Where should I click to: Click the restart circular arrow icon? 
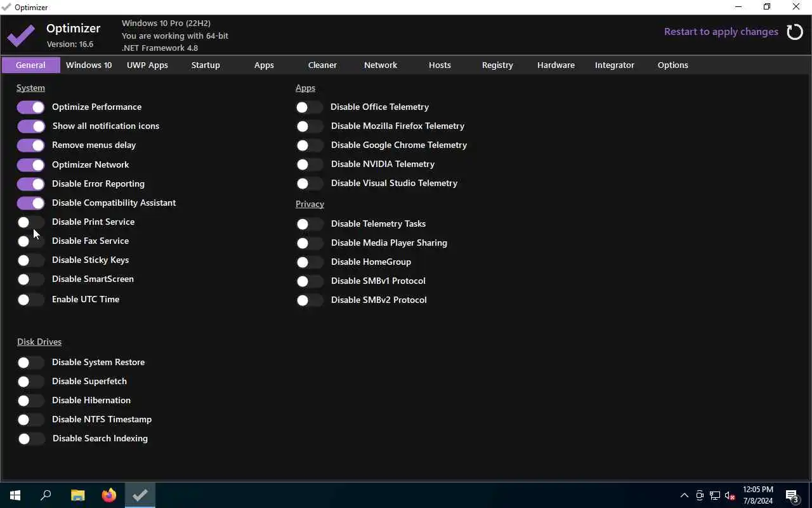[x=795, y=32]
